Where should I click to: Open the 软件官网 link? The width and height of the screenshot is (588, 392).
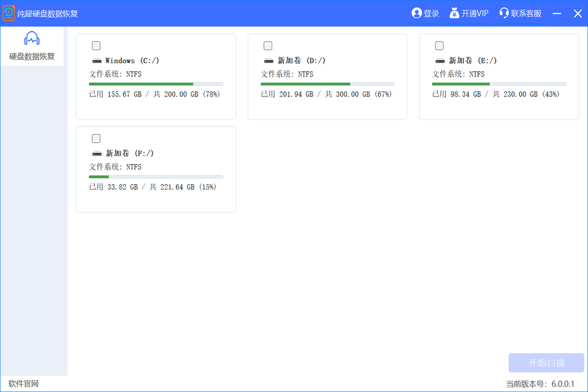[24, 384]
